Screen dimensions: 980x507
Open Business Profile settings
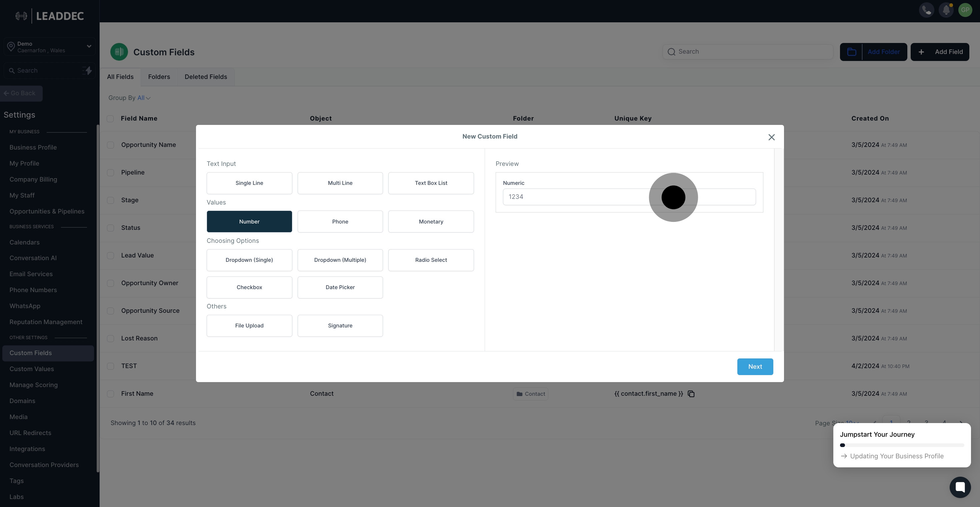coord(33,148)
